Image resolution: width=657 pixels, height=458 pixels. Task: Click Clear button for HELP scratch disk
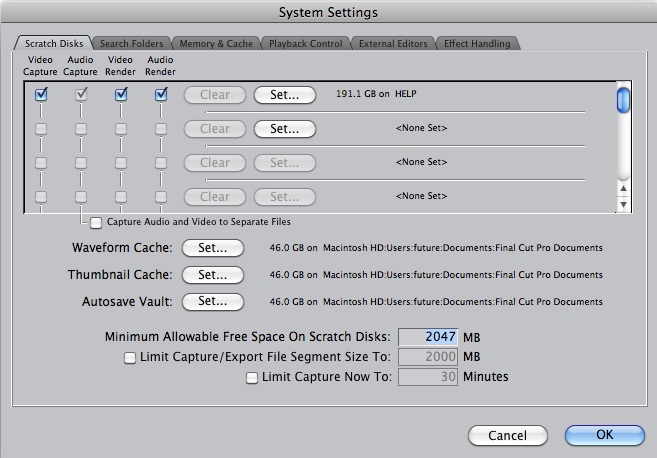coord(215,95)
